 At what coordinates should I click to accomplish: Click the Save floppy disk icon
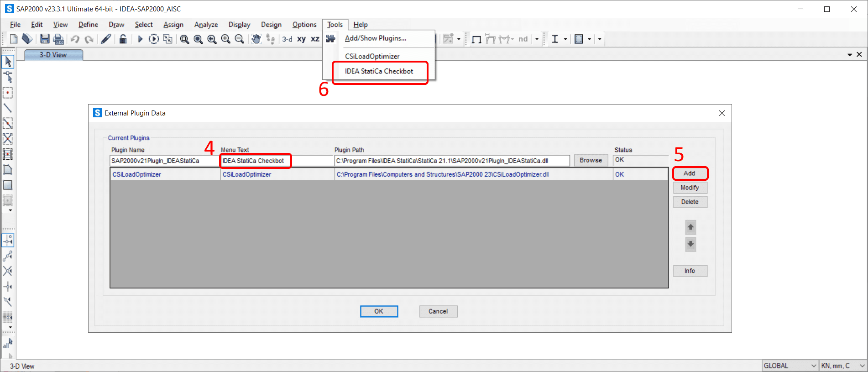(x=44, y=39)
